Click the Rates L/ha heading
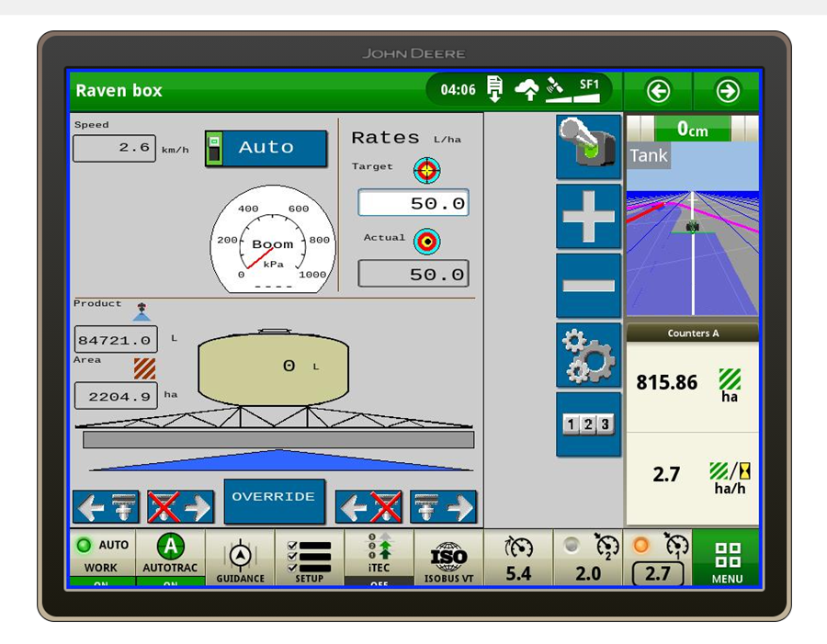Viewport: 827px width, 644px height. [406, 138]
